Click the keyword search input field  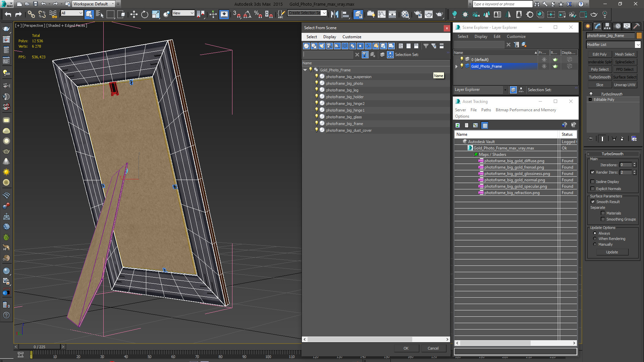pyautogui.click(x=502, y=4)
